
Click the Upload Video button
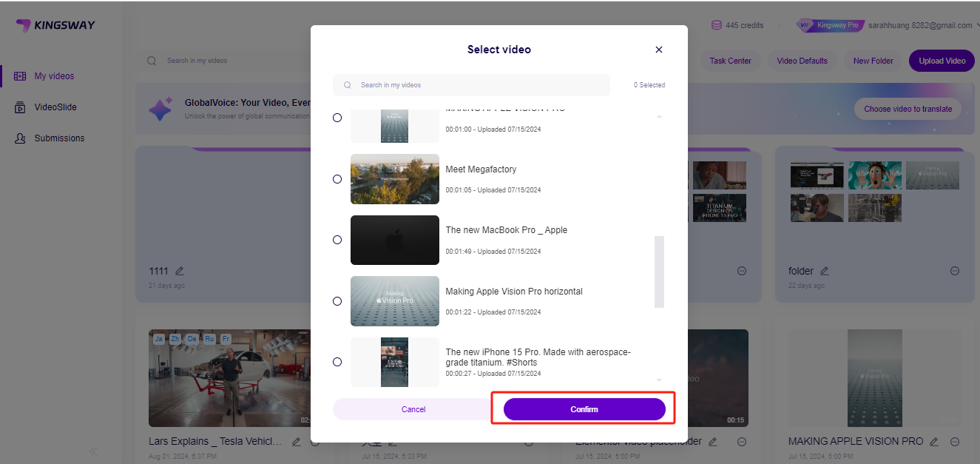pos(942,61)
